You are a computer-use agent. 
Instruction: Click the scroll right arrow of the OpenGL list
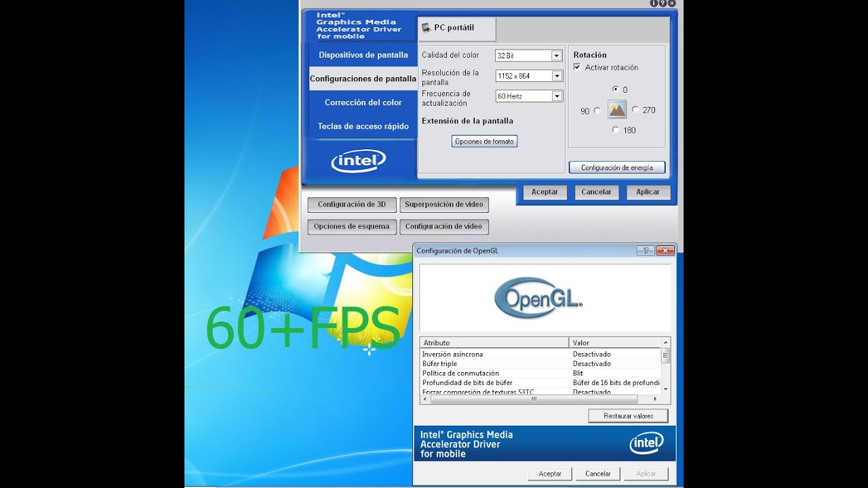[x=655, y=399]
